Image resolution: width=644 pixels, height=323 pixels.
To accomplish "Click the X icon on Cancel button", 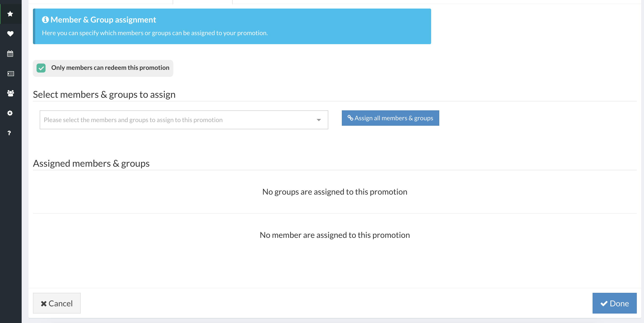I will 44,303.
